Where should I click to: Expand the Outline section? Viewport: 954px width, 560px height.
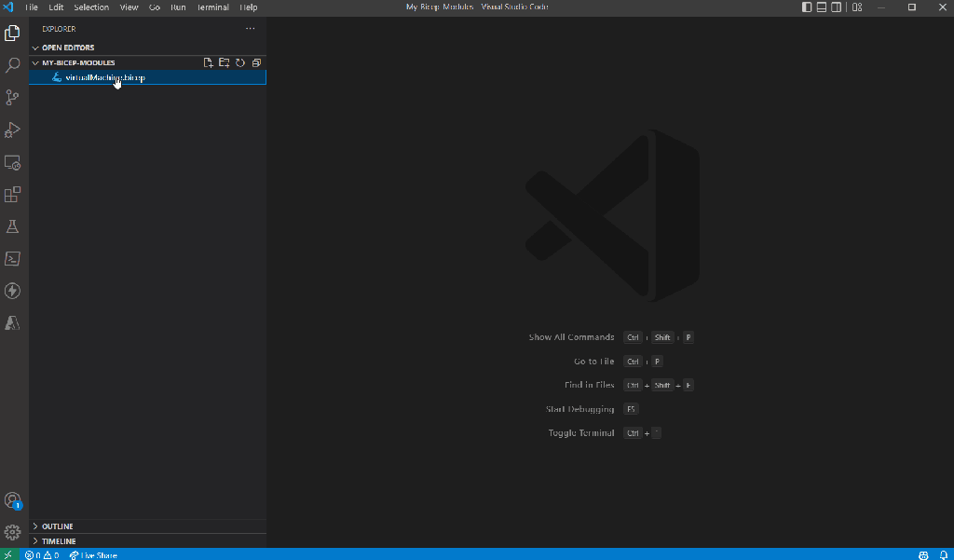point(57,526)
